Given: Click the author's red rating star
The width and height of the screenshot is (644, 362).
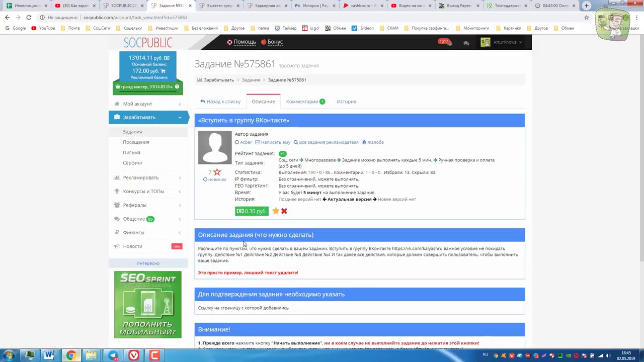Looking at the screenshot, I should coord(217,172).
